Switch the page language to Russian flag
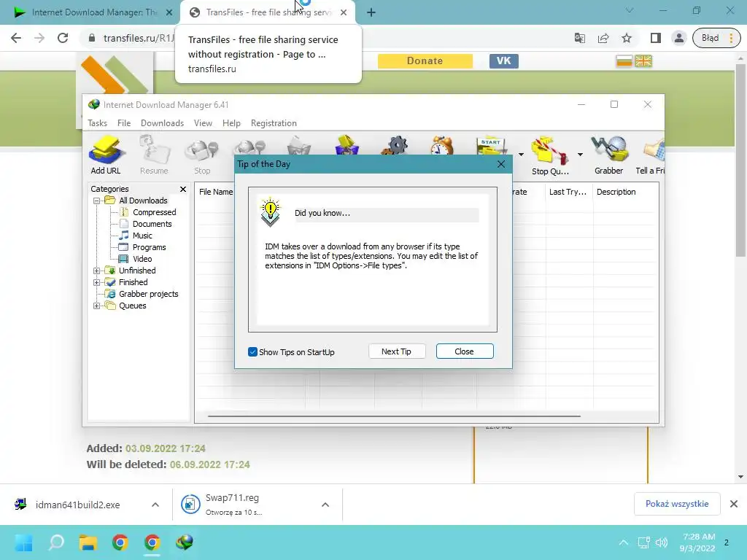747x560 pixels. 624,61
